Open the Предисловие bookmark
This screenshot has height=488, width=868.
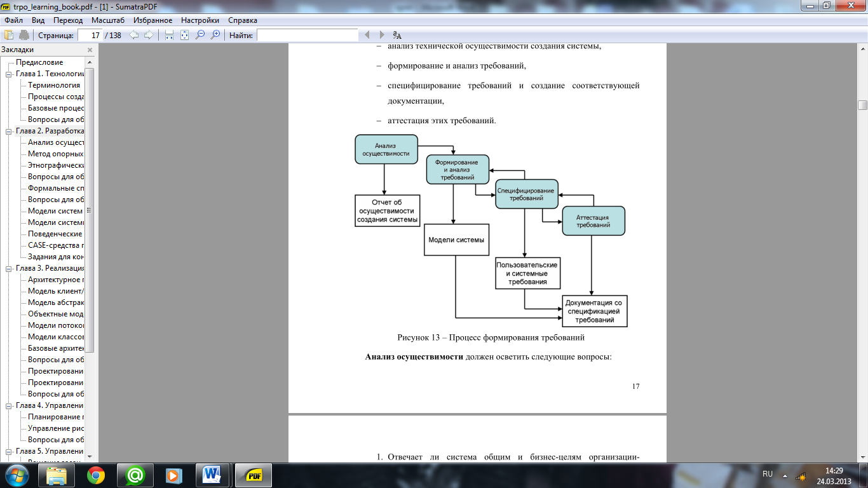click(39, 62)
